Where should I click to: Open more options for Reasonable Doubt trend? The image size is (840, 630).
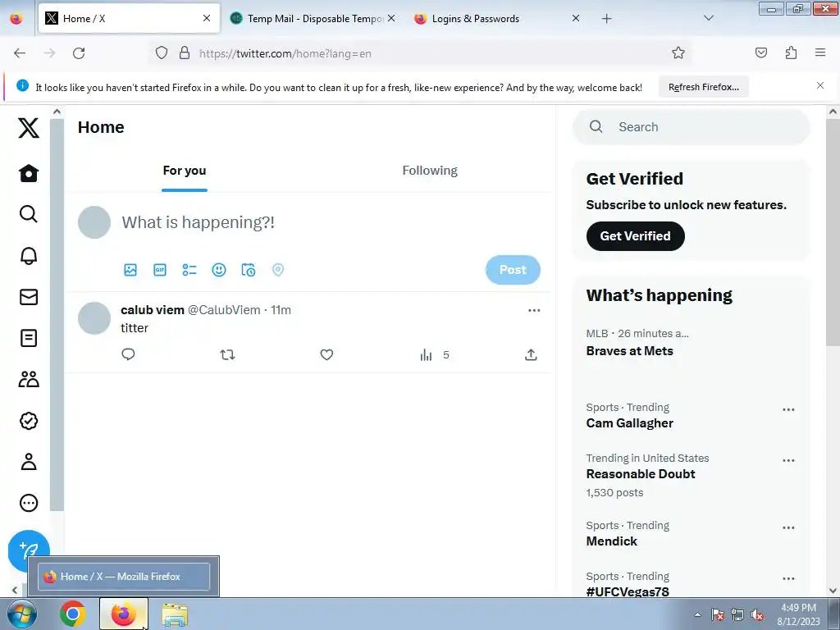(x=788, y=460)
